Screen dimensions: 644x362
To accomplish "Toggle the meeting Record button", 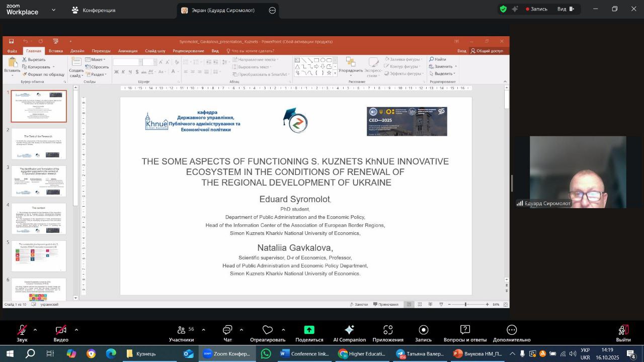I will 423,334.
